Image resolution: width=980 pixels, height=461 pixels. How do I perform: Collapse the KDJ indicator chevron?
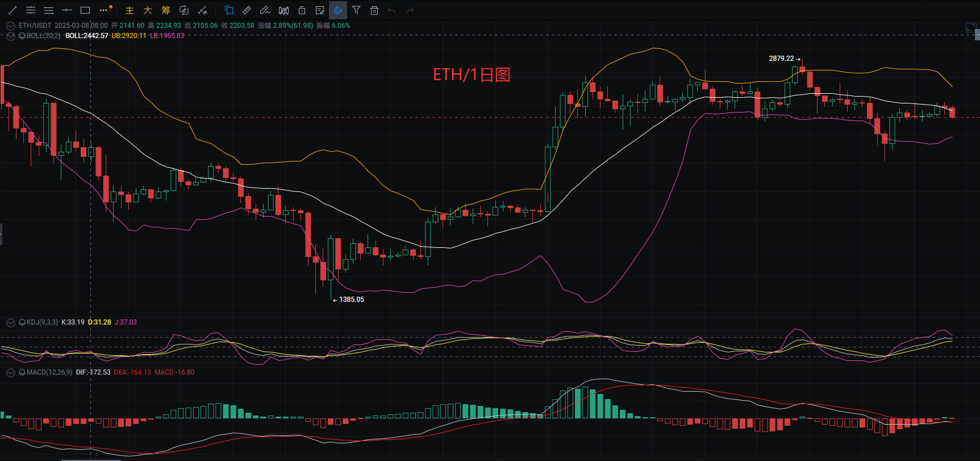[10, 322]
